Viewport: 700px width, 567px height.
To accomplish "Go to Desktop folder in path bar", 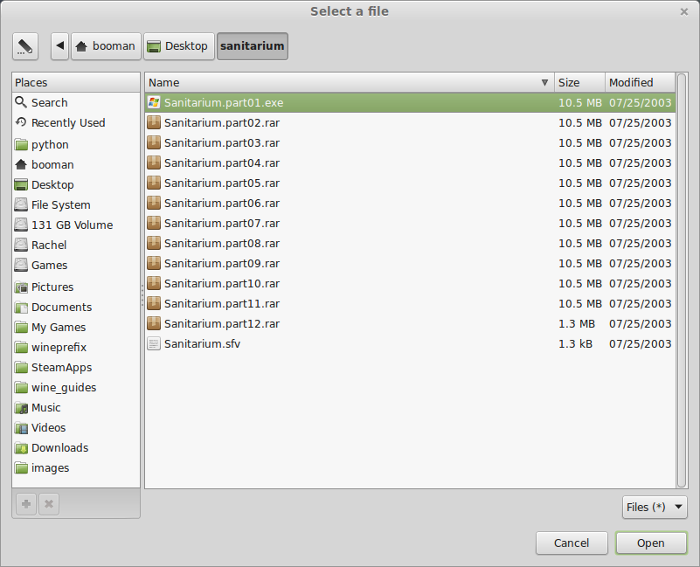I will [179, 46].
